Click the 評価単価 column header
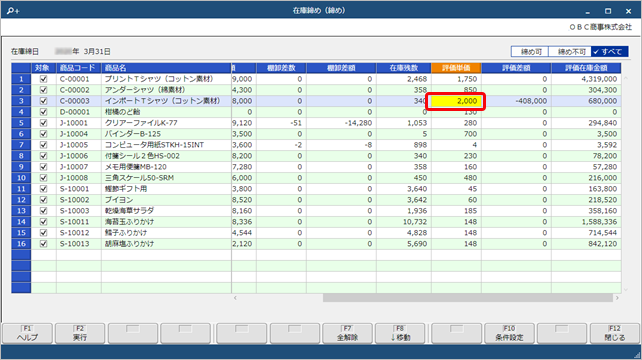Screen dimensions: 642x360 (x=456, y=68)
